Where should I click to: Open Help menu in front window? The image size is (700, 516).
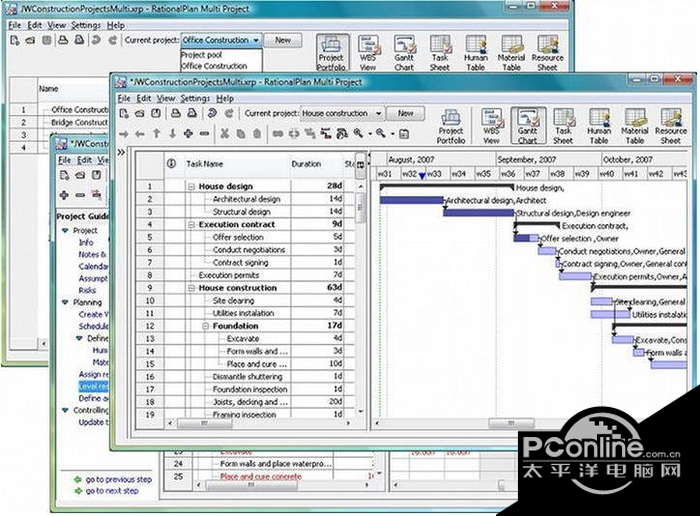[x=225, y=98]
